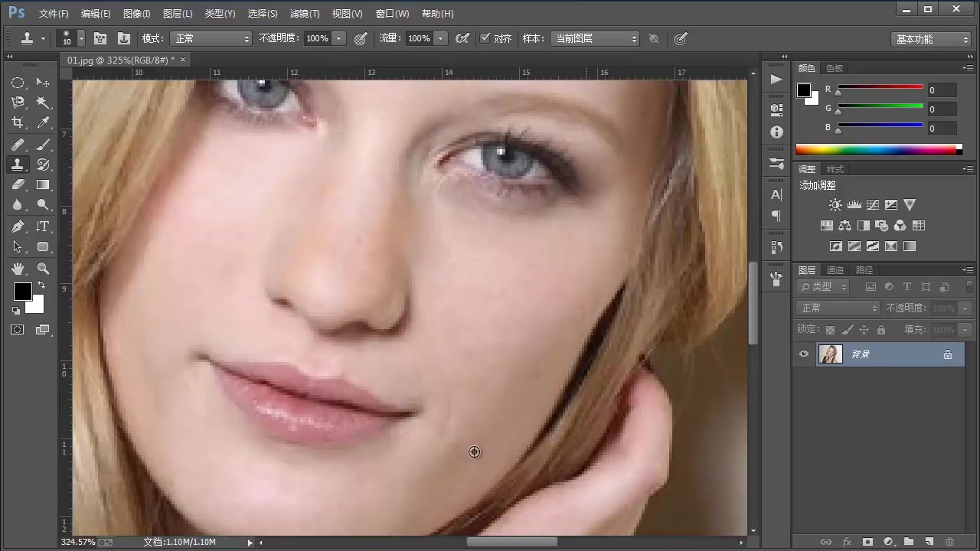Screen dimensions: 980x551
Task: Open the workspace (基本功能) dropdown
Action: coord(931,39)
